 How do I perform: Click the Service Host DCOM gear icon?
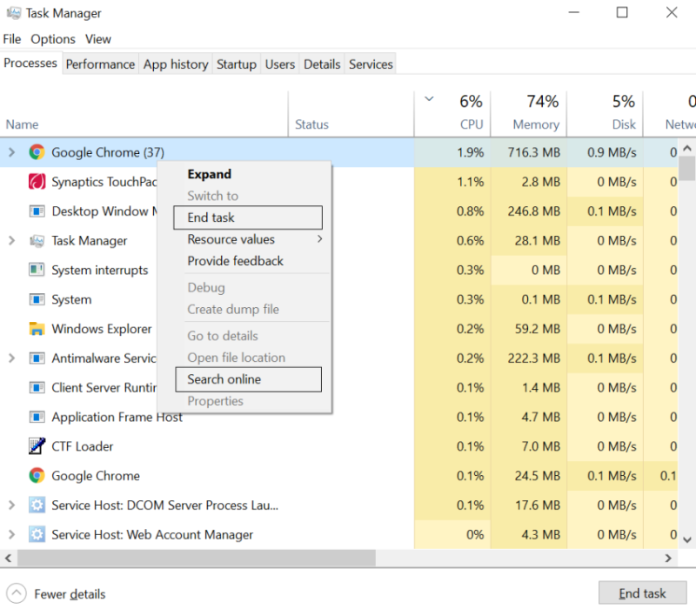37,505
